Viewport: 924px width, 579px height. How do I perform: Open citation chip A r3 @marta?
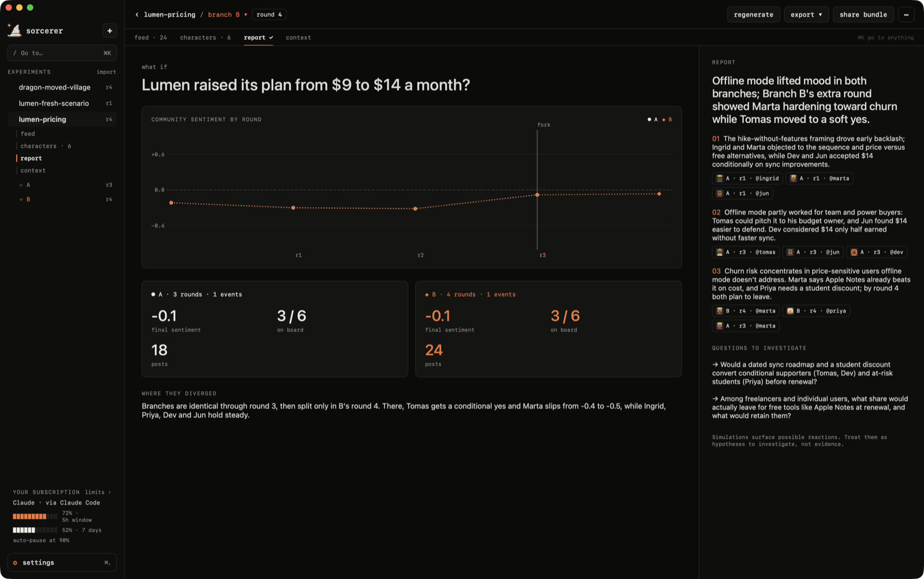pyautogui.click(x=746, y=326)
